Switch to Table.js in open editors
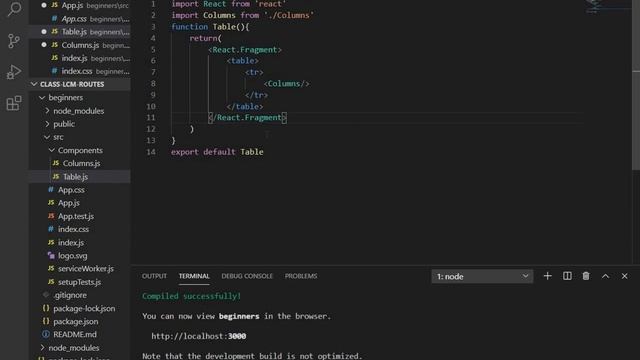The height and width of the screenshot is (360, 640). coord(80,31)
